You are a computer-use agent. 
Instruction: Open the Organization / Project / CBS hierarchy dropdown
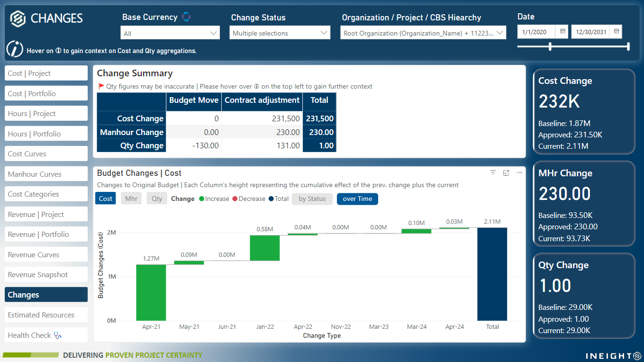[423, 33]
